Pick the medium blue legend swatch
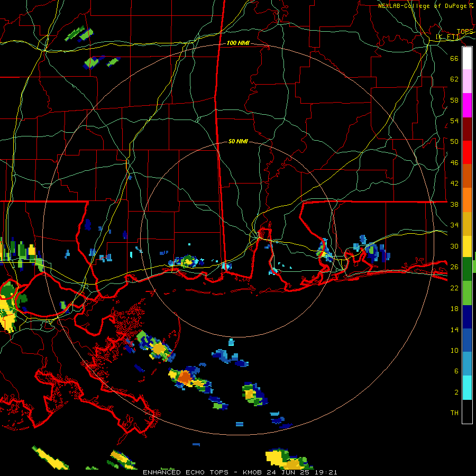This screenshot has height=476, width=476. [467, 340]
